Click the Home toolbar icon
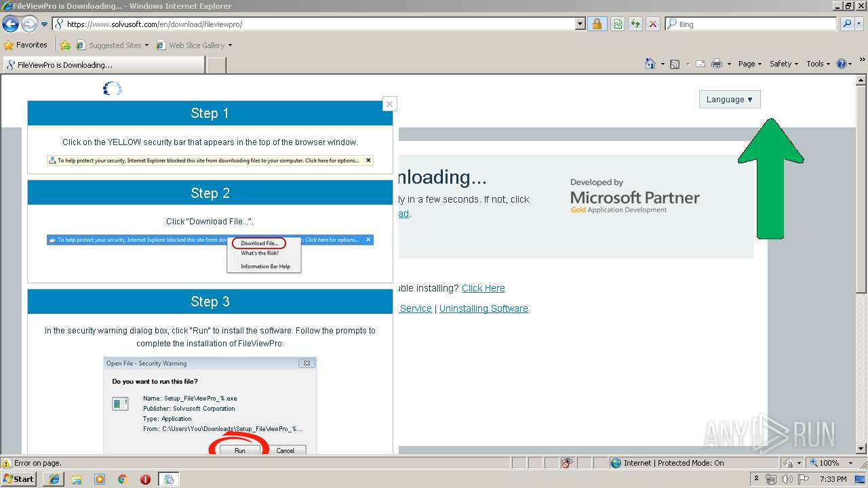The height and width of the screenshot is (488, 868). pos(650,64)
